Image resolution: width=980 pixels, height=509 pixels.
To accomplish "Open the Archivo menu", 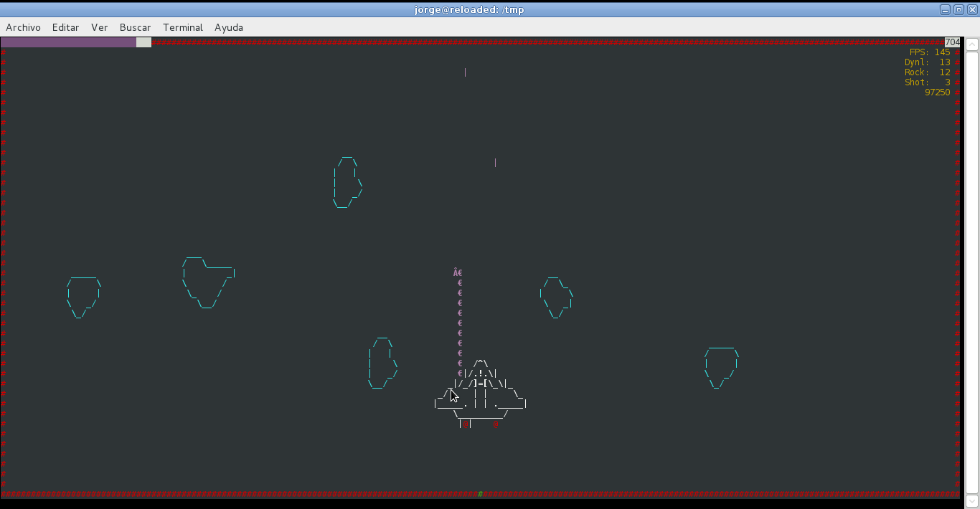I will (x=23, y=27).
